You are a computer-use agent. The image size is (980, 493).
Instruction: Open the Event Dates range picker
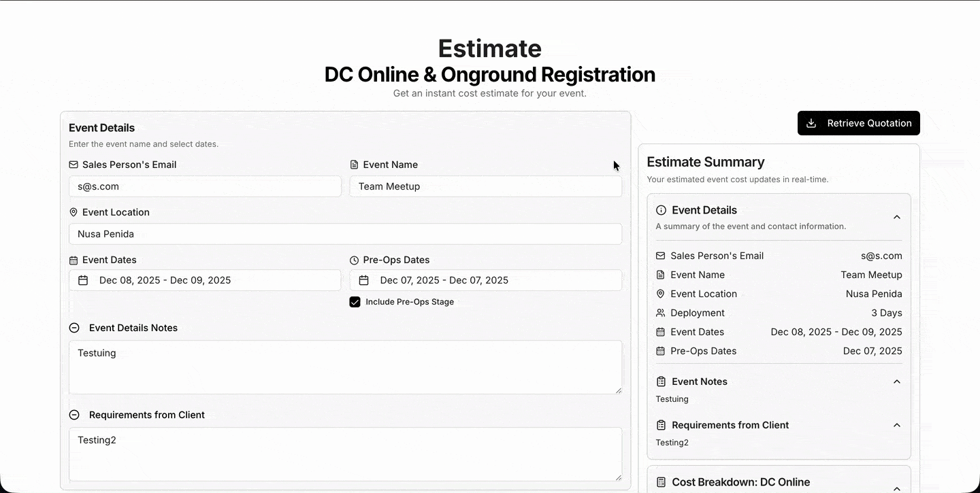tap(204, 280)
